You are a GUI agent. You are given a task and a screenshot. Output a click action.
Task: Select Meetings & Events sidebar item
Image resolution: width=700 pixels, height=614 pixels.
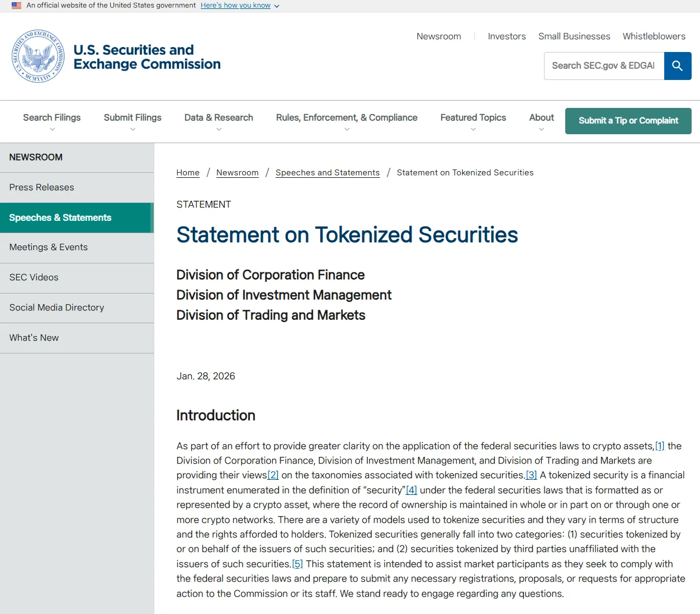pos(49,247)
